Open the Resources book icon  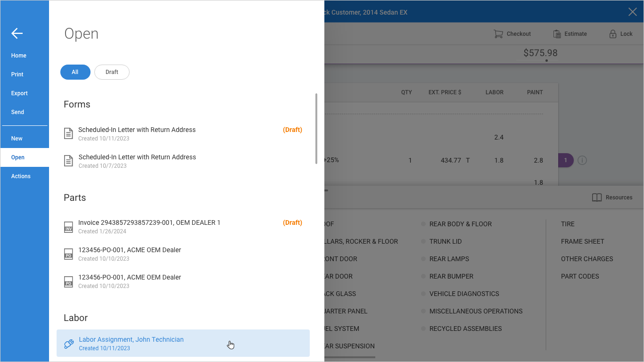tap(596, 197)
